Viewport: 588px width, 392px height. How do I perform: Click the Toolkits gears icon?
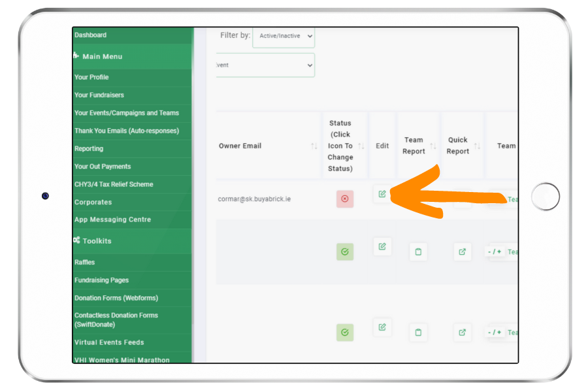tap(76, 240)
